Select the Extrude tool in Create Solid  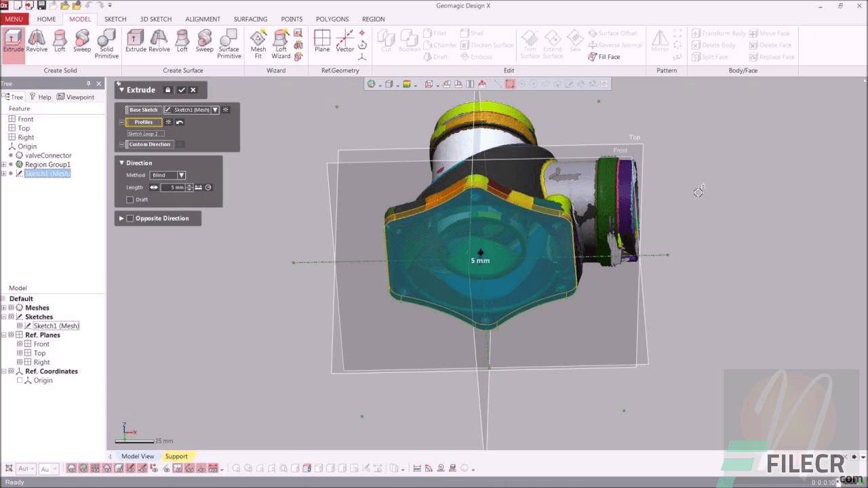(13, 41)
